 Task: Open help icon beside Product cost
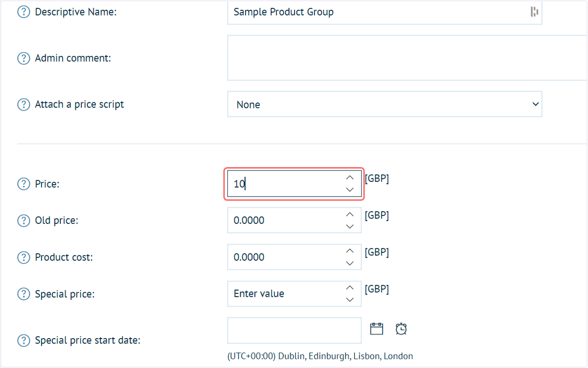[24, 257]
